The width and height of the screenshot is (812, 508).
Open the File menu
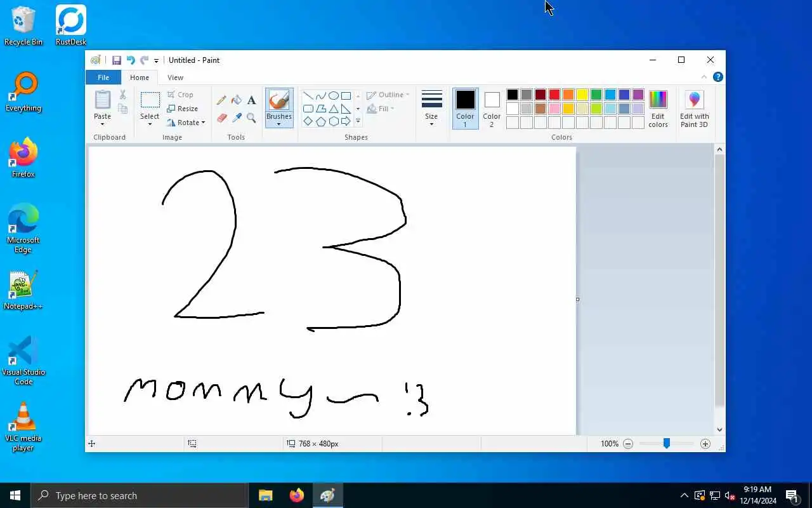point(103,77)
